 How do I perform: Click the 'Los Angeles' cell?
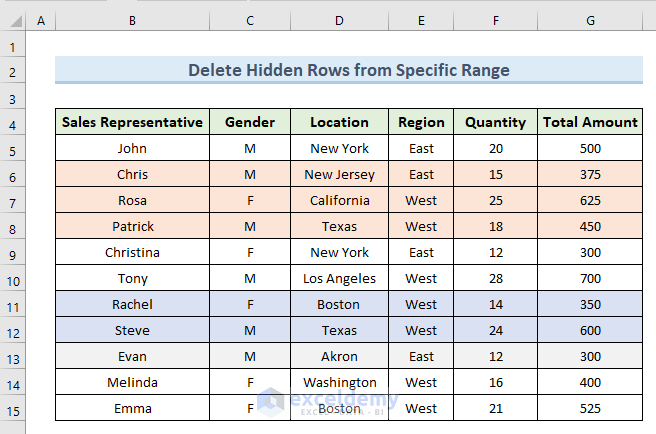pos(339,278)
